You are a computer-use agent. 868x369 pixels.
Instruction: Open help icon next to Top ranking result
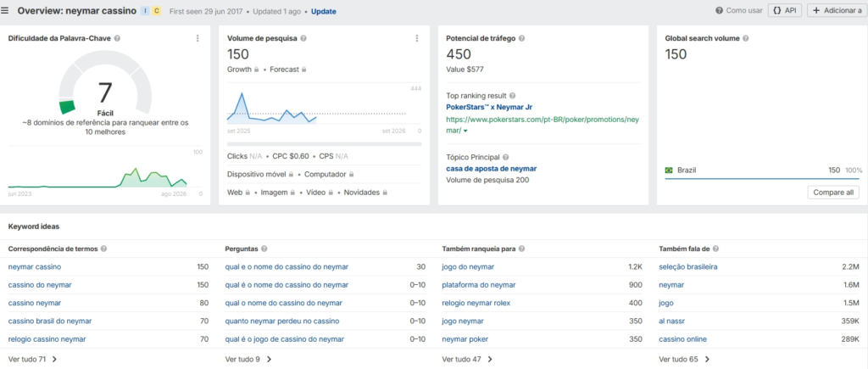coord(512,96)
